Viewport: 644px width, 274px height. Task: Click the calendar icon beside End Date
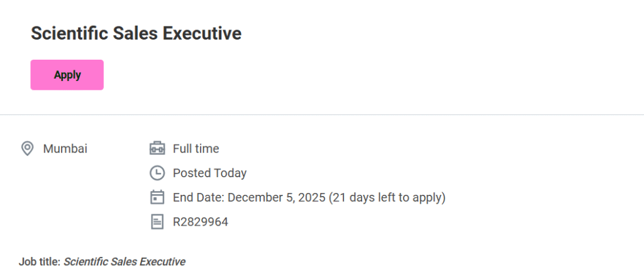(157, 197)
